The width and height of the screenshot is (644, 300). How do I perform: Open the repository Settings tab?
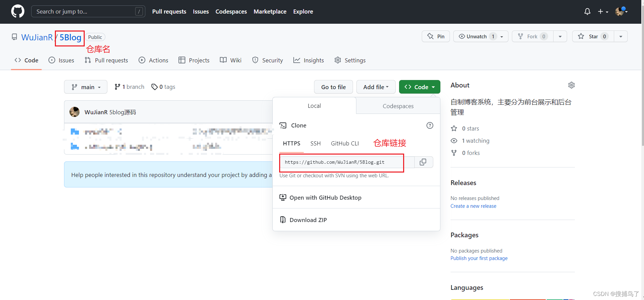(350, 60)
